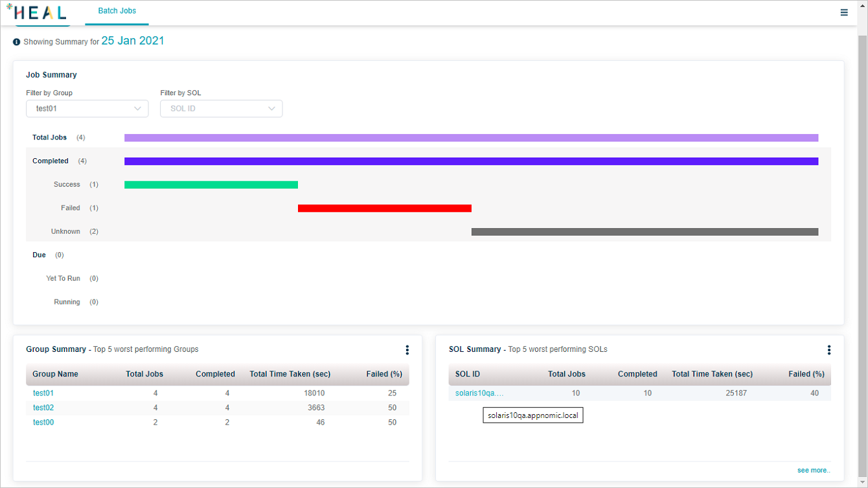
Task: Open Group Summary three-dot options menu
Action: click(x=407, y=350)
